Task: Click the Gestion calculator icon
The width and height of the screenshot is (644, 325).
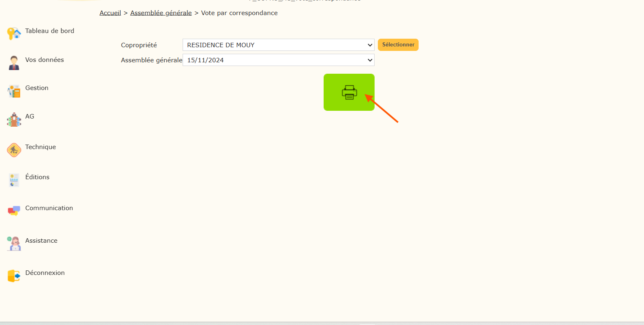Action: [x=14, y=91]
